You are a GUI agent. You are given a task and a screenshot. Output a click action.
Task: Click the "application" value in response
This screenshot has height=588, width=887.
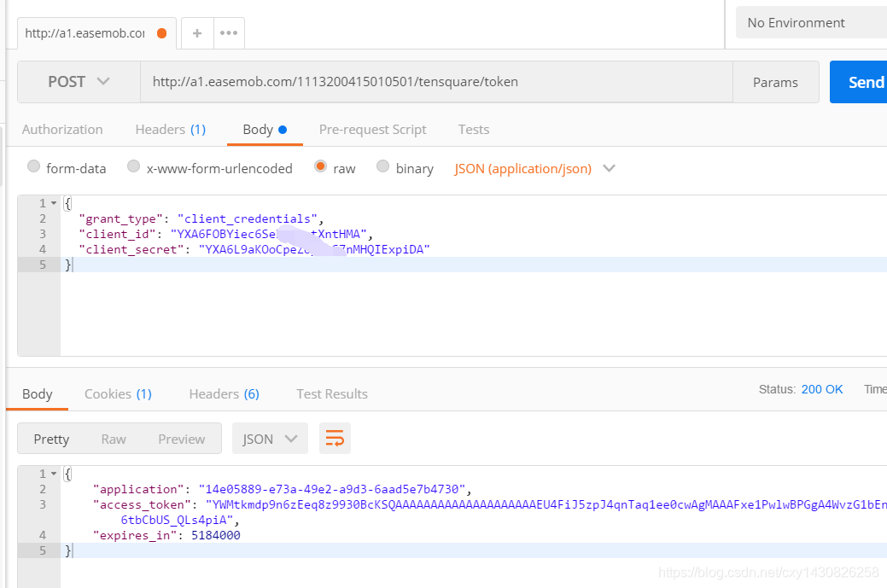point(331,489)
